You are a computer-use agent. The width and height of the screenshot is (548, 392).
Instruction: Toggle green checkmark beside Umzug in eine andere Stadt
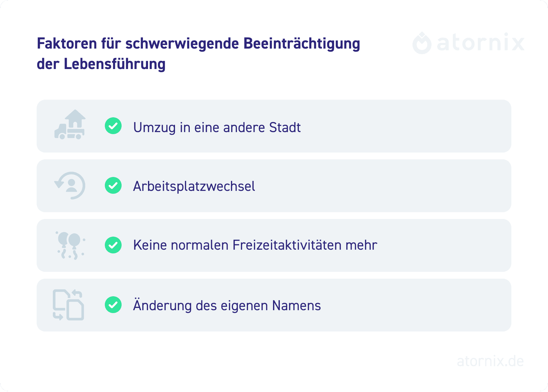pyautogui.click(x=113, y=126)
